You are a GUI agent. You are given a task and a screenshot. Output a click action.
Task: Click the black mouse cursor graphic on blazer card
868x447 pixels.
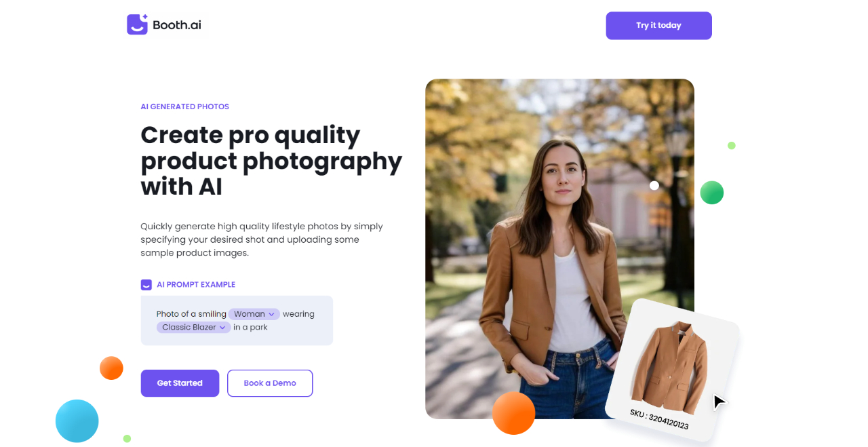click(719, 402)
